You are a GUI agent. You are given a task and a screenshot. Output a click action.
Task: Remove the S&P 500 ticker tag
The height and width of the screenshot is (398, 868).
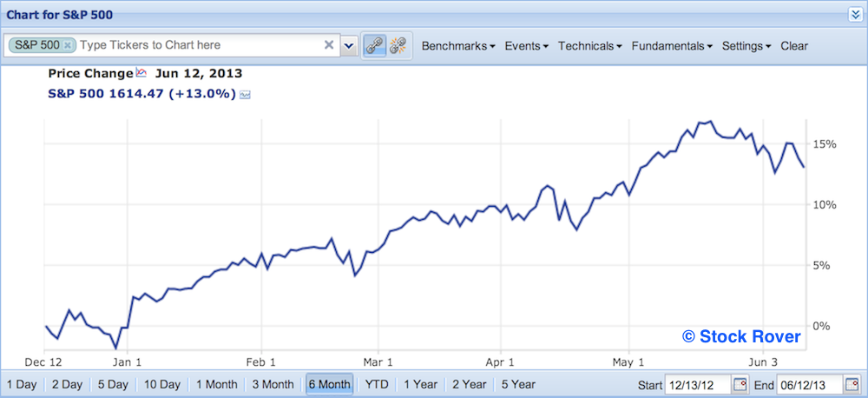coord(68,45)
